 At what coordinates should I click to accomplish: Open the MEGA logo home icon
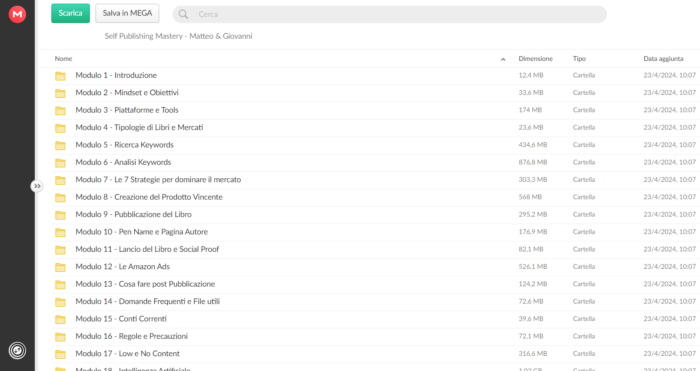[17, 14]
